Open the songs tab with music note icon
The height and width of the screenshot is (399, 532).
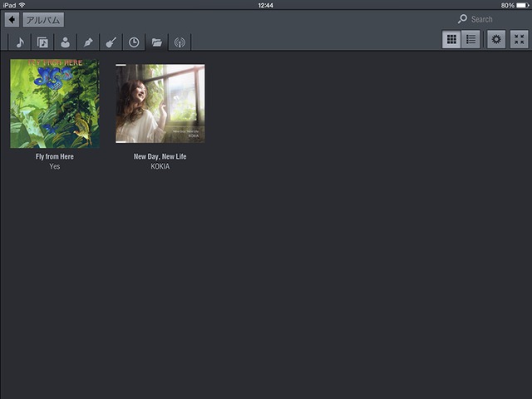[x=20, y=42]
